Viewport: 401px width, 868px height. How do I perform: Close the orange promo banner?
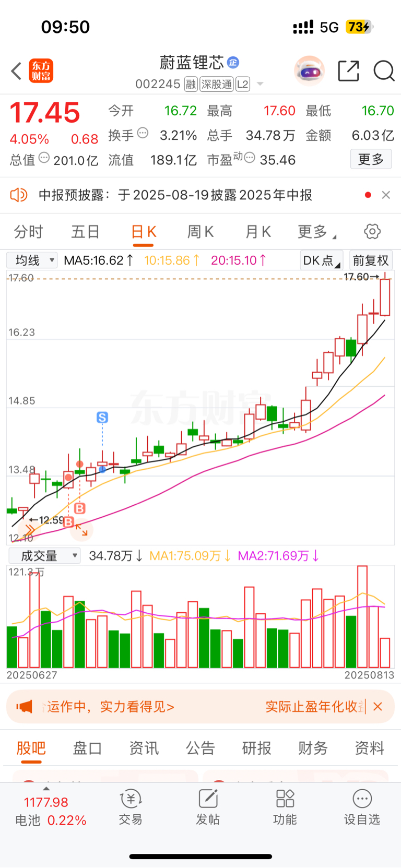point(378,706)
